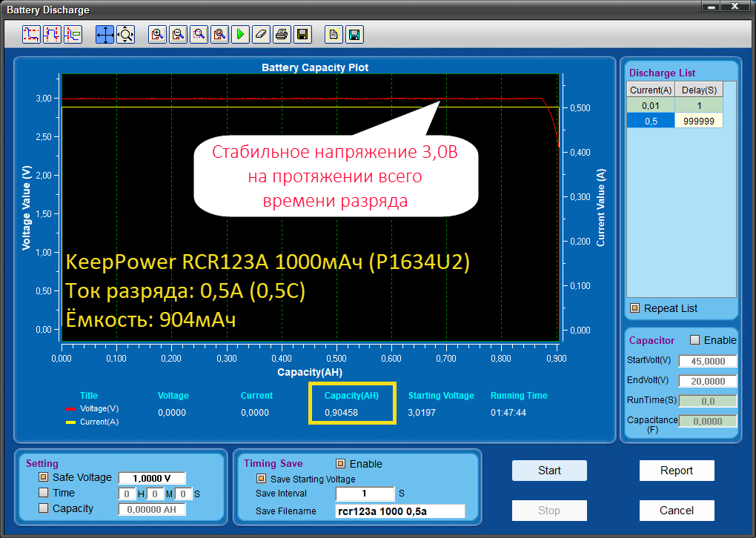
Task: Select the pan/move four-arrow tool
Action: [x=105, y=34]
